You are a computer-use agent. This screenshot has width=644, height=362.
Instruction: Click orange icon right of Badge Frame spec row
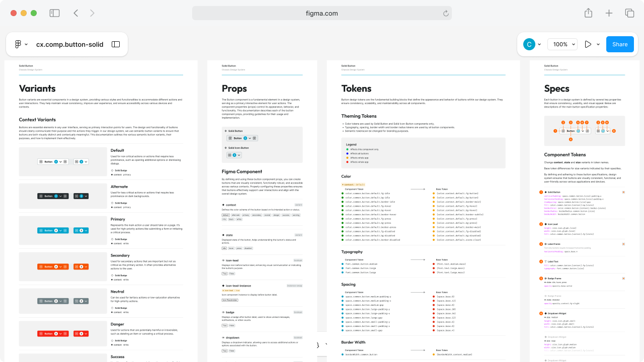coord(624,278)
